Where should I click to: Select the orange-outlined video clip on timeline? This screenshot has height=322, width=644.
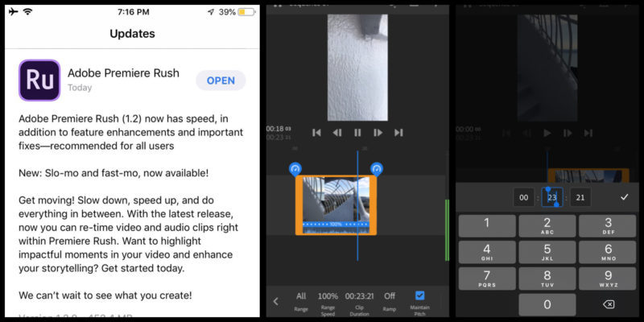pos(336,205)
